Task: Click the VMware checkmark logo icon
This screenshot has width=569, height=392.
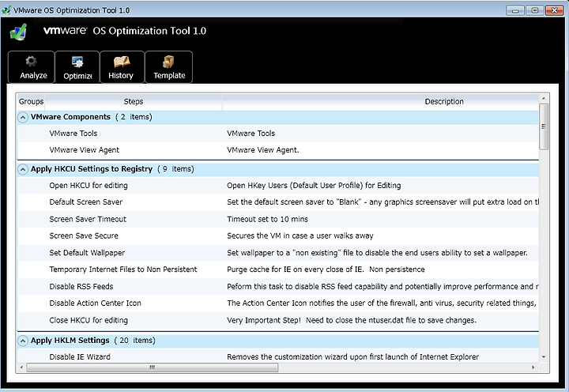Action: point(18,32)
